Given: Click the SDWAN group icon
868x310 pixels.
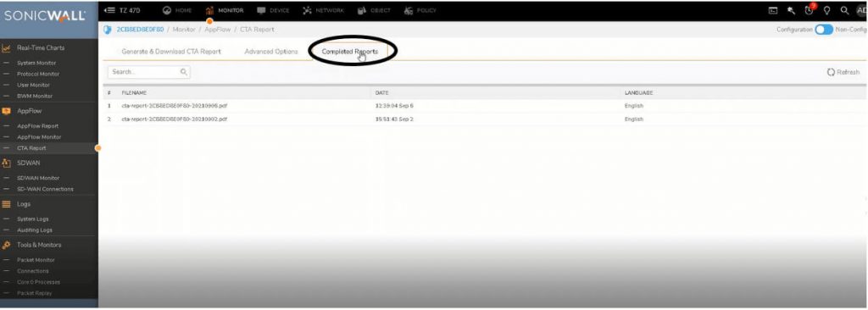Looking at the screenshot, I should pos(6,163).
